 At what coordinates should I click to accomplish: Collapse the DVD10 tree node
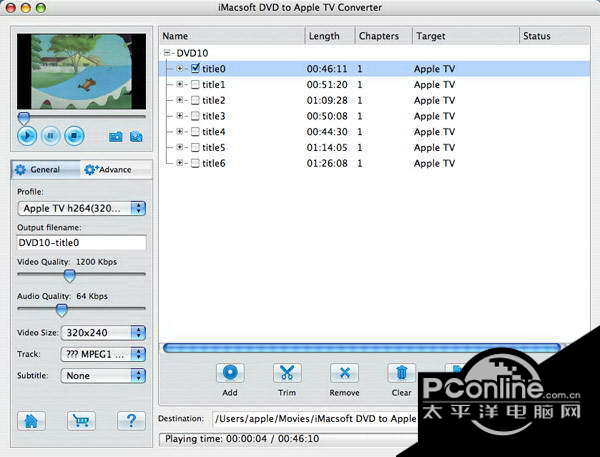click(167, 52)
